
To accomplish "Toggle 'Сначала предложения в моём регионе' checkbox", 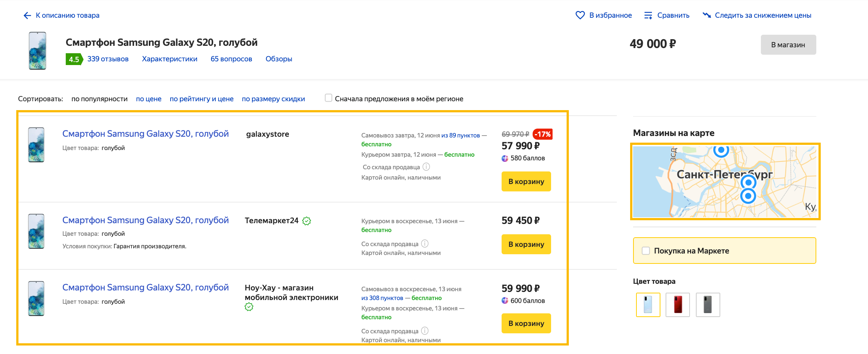I will coord(328,98).
